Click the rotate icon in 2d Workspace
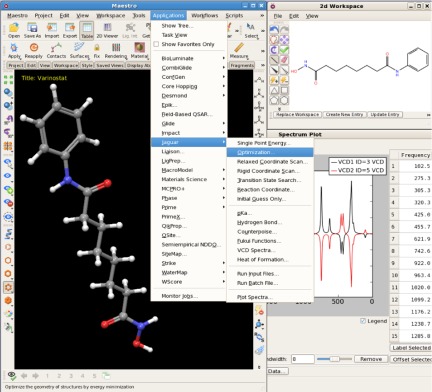432x392 pixels. click(274, 50)
